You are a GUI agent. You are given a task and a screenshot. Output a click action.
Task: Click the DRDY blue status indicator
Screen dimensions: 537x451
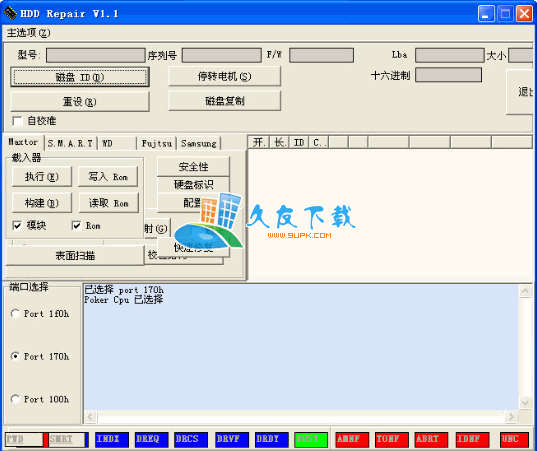point(272,439)
